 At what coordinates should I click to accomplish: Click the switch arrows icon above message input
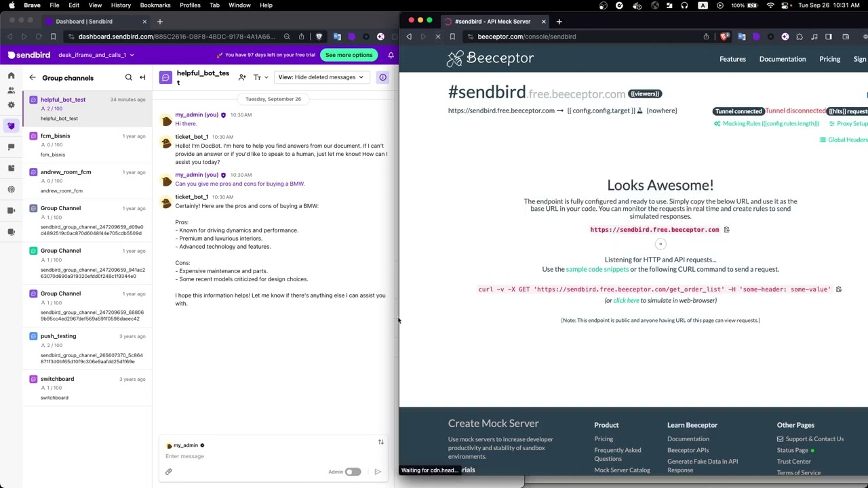point(380,442)
